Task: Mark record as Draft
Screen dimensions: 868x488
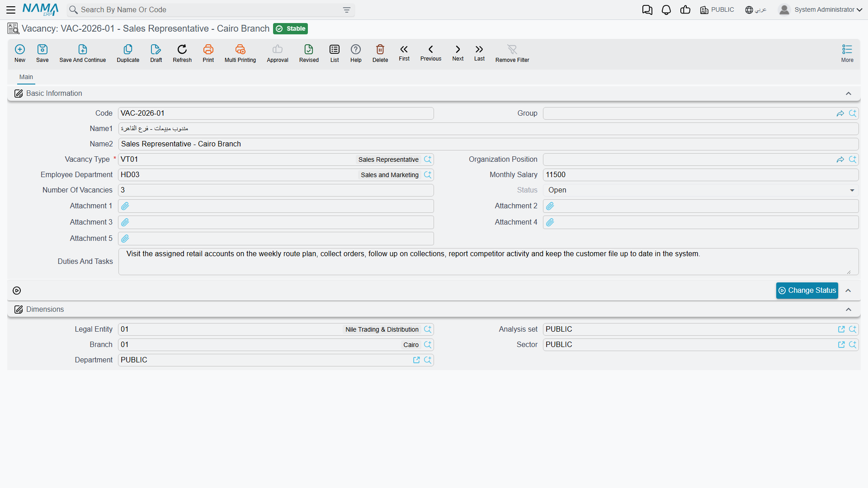Action: click(156, 53)
